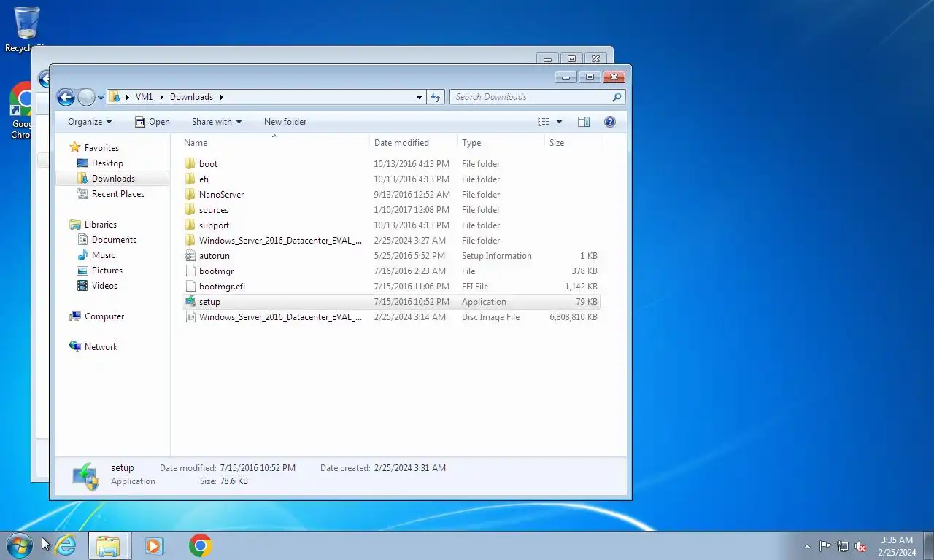Open the Share with menu
This screenshot has height=560, width=934.
(216, 122)
